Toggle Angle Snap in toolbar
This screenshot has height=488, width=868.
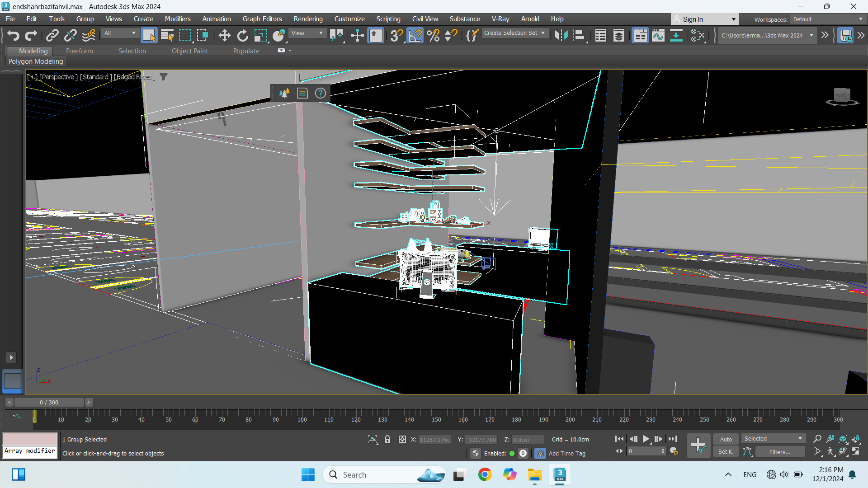(x=415, y=35)
